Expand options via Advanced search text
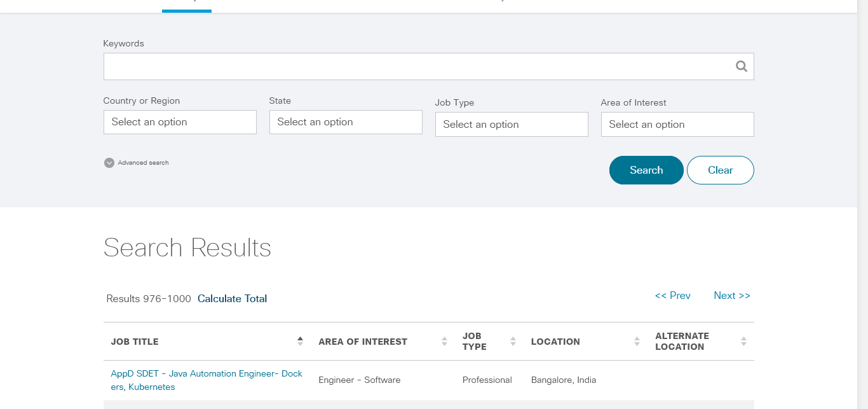Viewport: 868px width, 409px height. coord(143,163)
